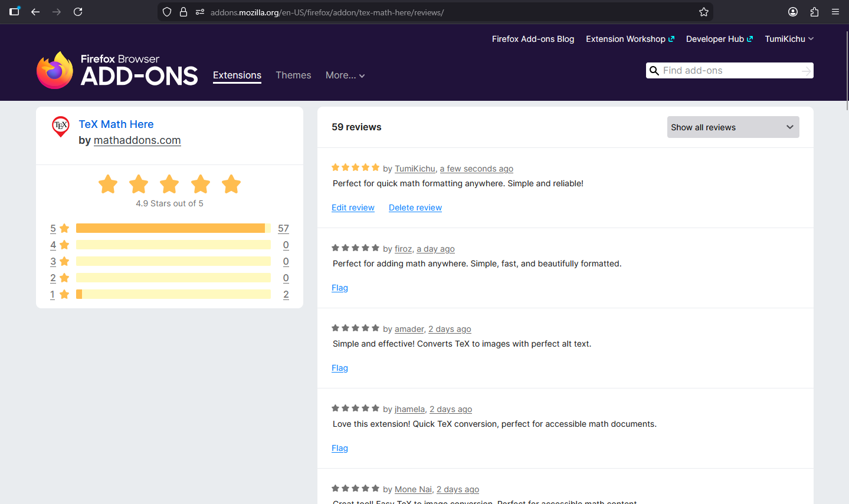Open the Show all reviews dropdown

[733, 127]
